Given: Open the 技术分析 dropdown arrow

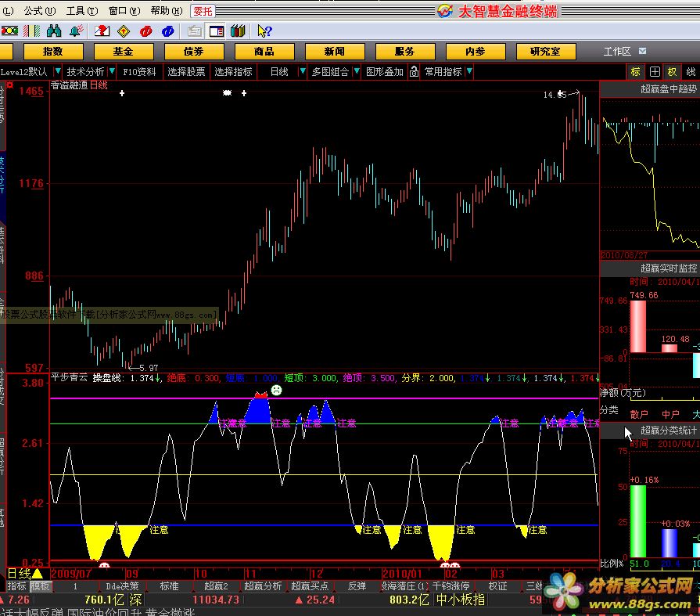Looking at the screenshot, I should point(112,71).
